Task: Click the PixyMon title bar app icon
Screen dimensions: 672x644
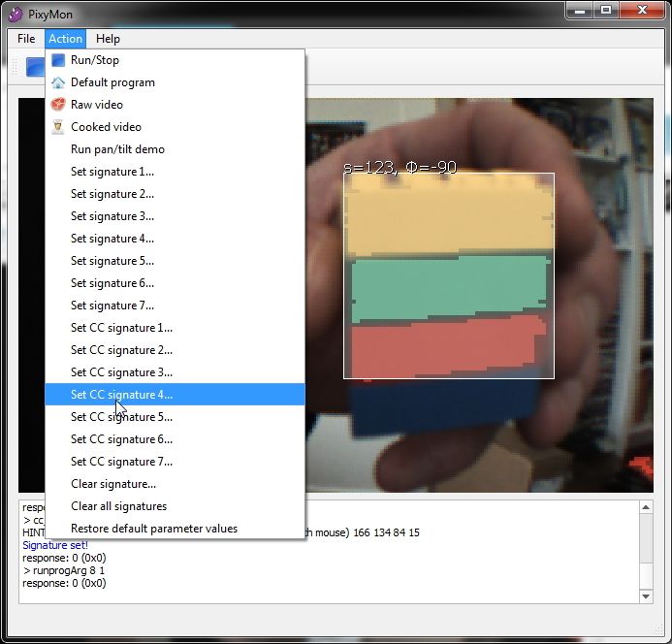Action: [x=14, y=12]
